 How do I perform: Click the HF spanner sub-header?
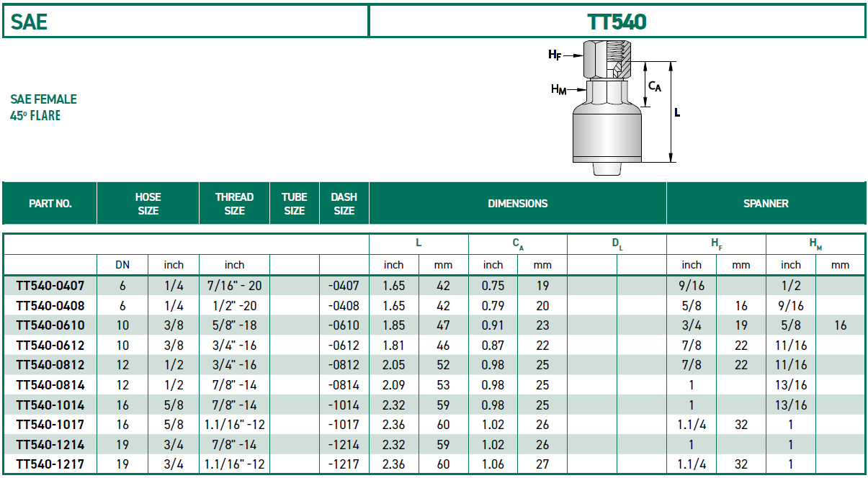click(716, 244)
